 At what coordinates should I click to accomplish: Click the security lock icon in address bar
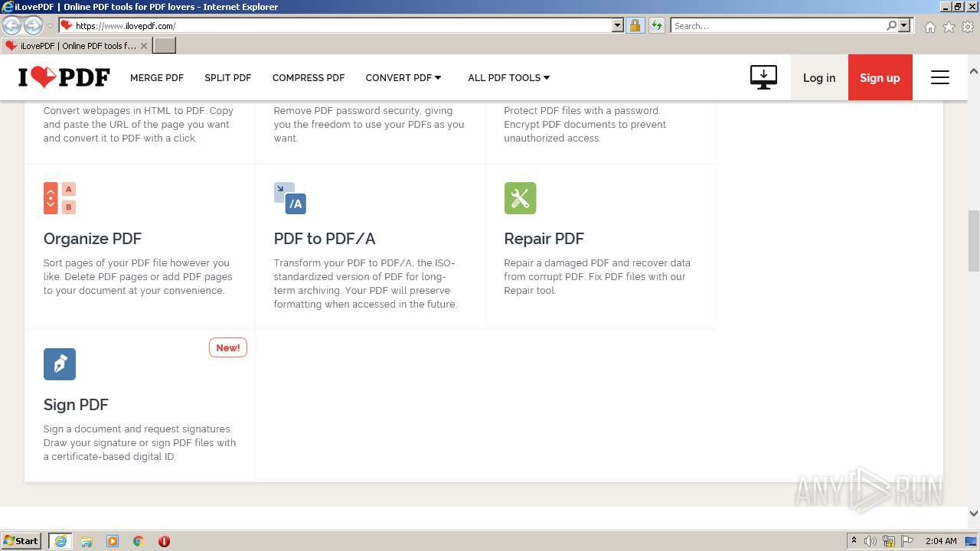[635, 25]
